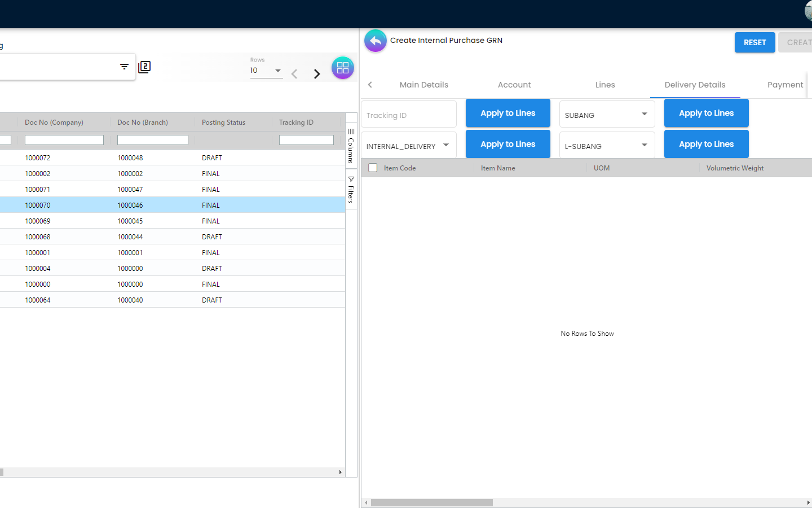Viewport: 812px width, 508px height.
Task: Click the Tracking ID input field
Action: tap(408, 115)
